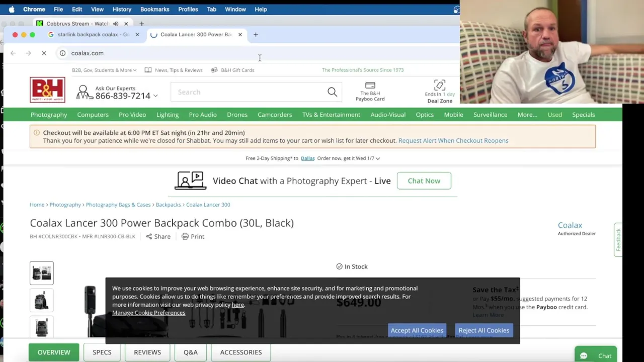This screenshot has height=362, width=644.
Task: Open the Audio-Visual category
Action: pos(388,115)
